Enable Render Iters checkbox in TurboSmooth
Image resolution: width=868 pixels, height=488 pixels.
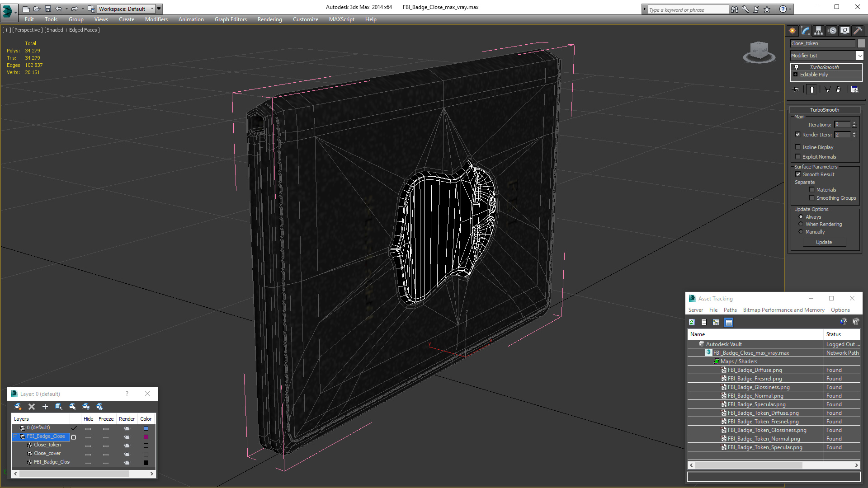tap(797, 134)
